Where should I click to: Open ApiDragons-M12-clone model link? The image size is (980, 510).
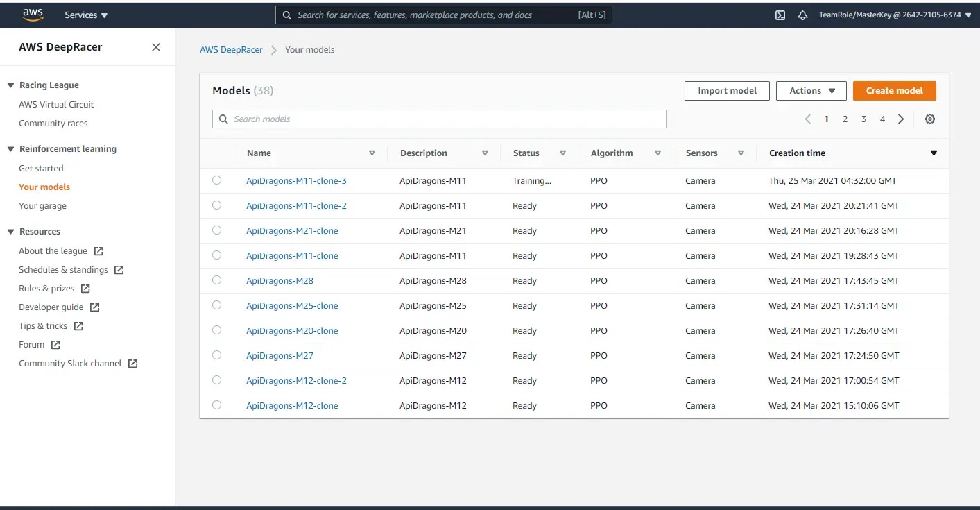point(292,406)
